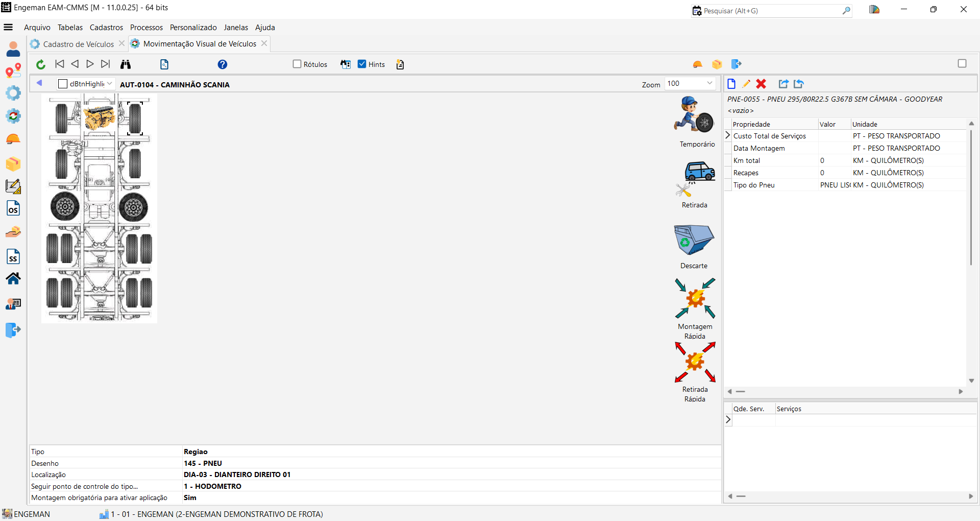980x521 pixels.
Task: Click the red X delete icon
Action: [x=761, y=84]
